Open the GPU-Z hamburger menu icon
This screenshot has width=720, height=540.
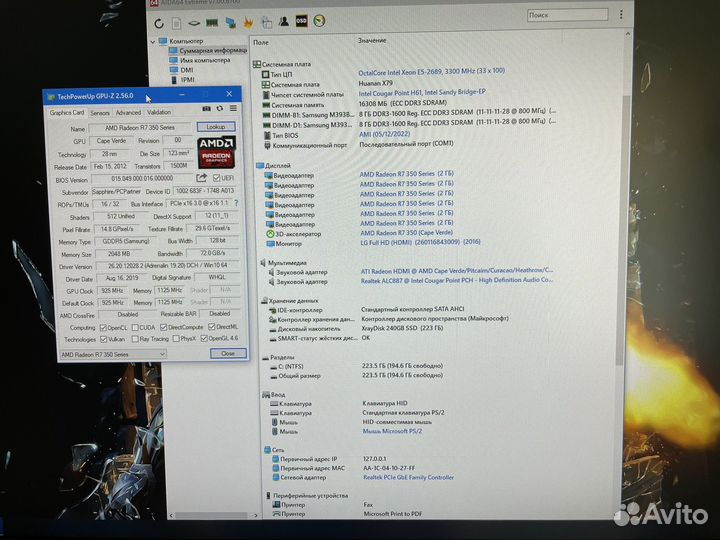tap(233, 108)
